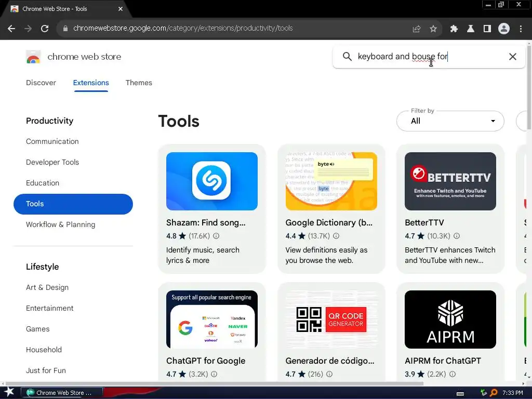Click the 'Shazam: Find song...' title
The image size is (532, 399).
tap(206, 222)
